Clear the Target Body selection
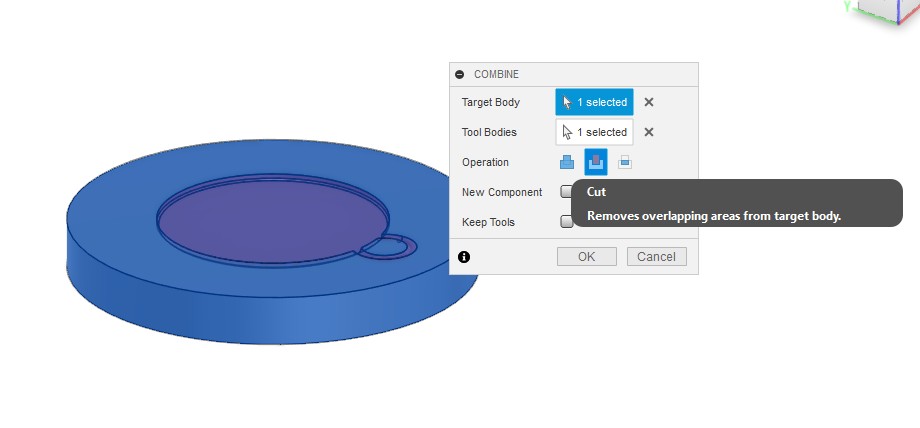 [649, 102]
